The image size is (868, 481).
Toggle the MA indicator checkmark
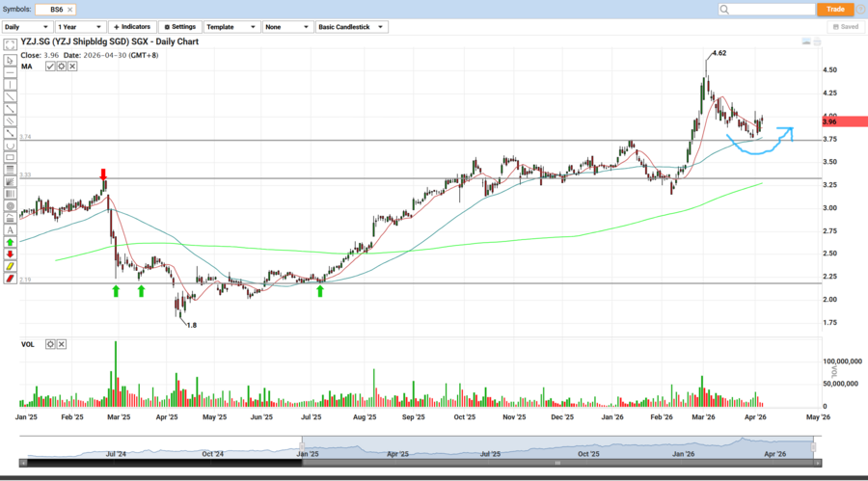[50, 67]
